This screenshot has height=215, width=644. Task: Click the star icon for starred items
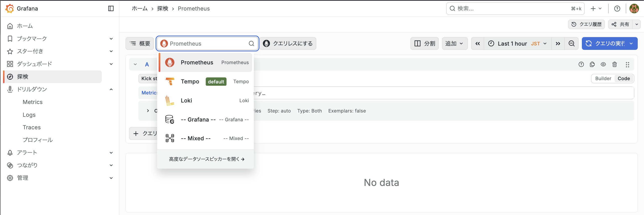coord(10,51)
